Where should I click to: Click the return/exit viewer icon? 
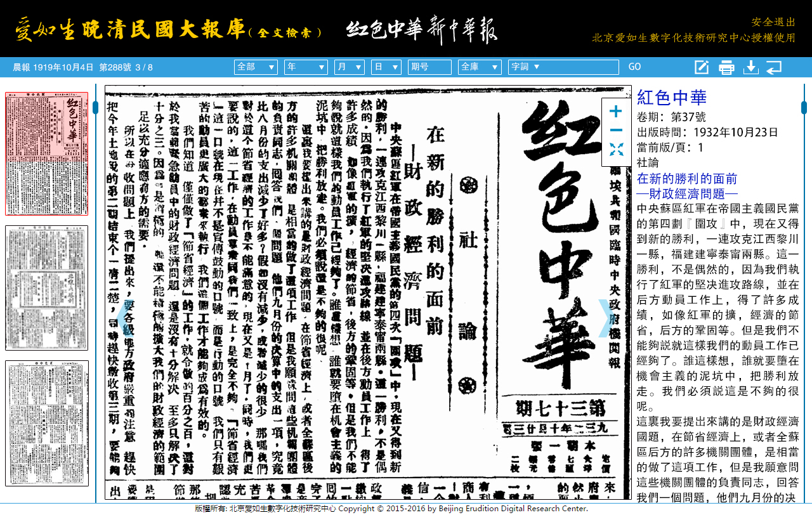point(774,67)
